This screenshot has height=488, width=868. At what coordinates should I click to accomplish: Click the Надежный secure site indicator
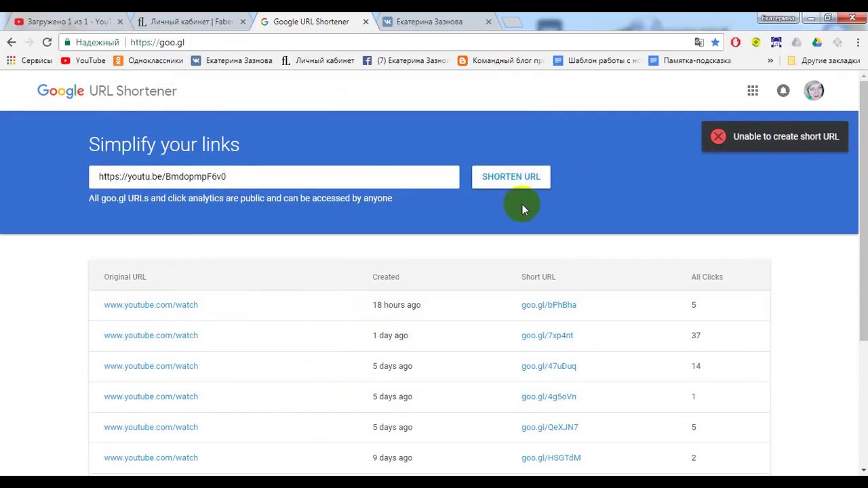click(91, 42)
